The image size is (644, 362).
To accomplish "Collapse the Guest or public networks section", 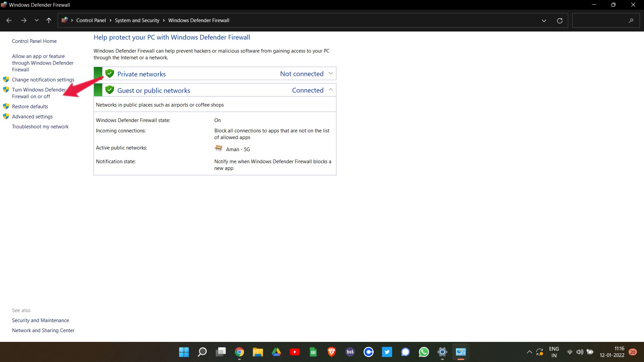I will [330, 90].
